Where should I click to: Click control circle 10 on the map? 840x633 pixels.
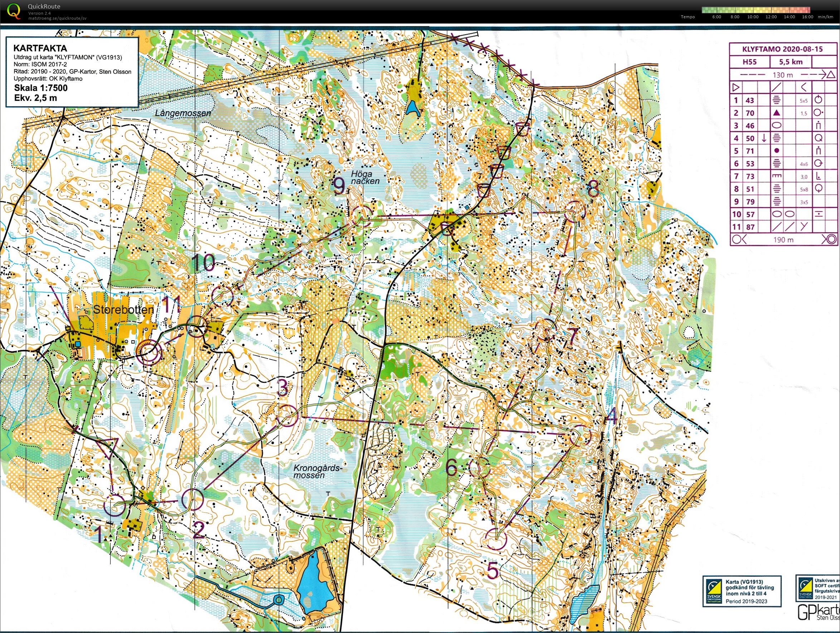pos(222,297)
